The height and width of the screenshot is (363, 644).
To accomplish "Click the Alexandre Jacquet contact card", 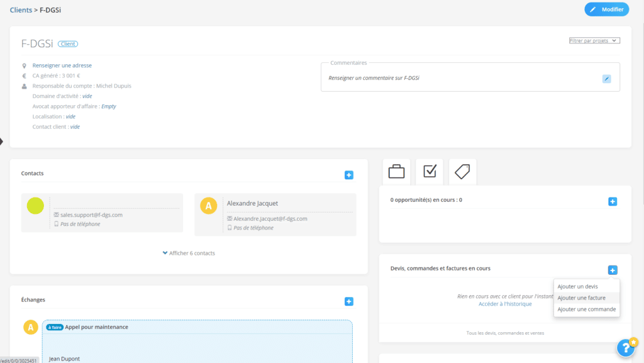I will [x=275, y=214].
